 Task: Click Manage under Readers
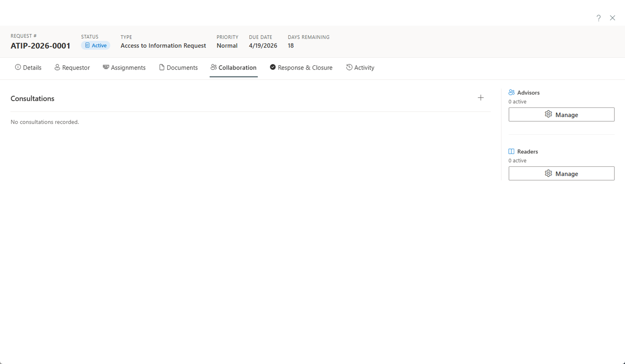click(561, 173)
